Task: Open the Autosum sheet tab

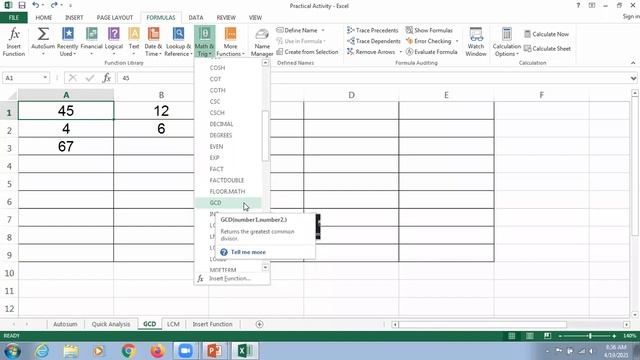Action: coord(65,324)
